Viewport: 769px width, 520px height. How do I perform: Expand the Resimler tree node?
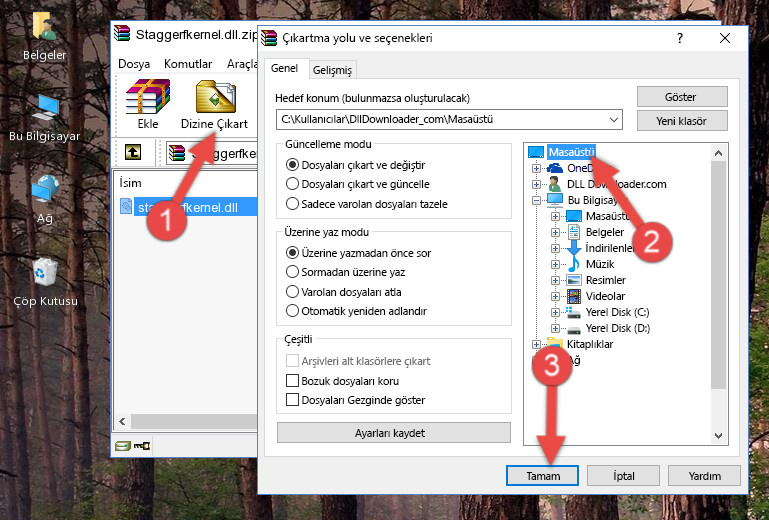(555, 281)
